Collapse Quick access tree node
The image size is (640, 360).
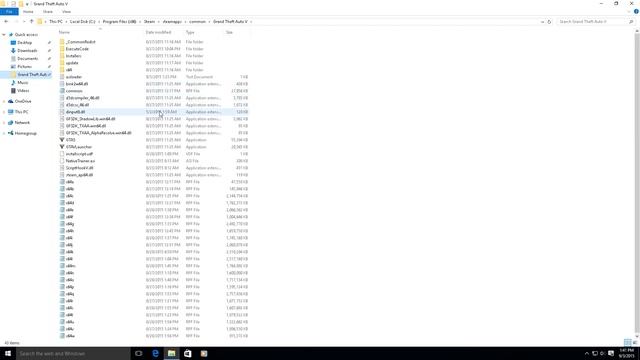click(4, 35)
